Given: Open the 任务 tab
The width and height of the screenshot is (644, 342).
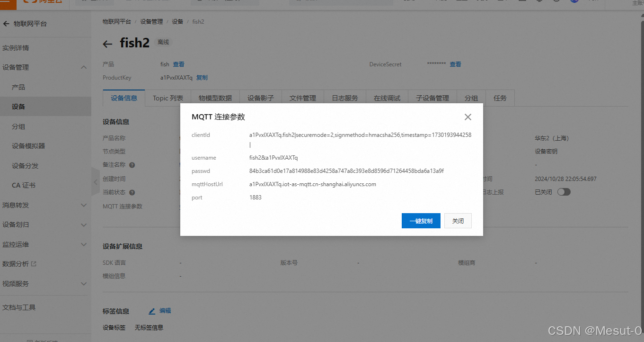Looking at the screenshot, I should click(500, 98).
